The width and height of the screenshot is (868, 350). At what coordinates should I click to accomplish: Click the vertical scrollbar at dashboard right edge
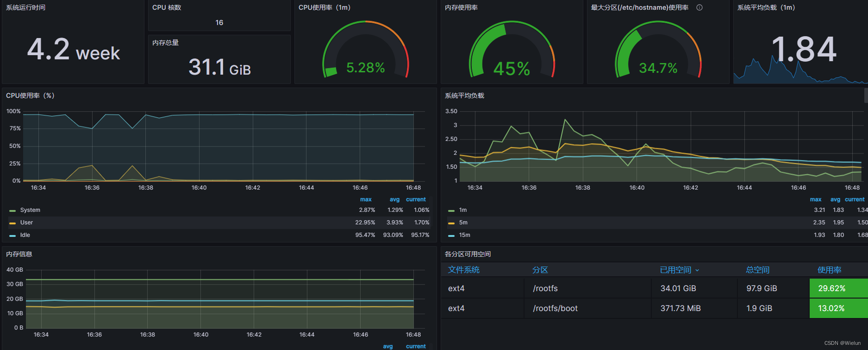pos(866,95)
